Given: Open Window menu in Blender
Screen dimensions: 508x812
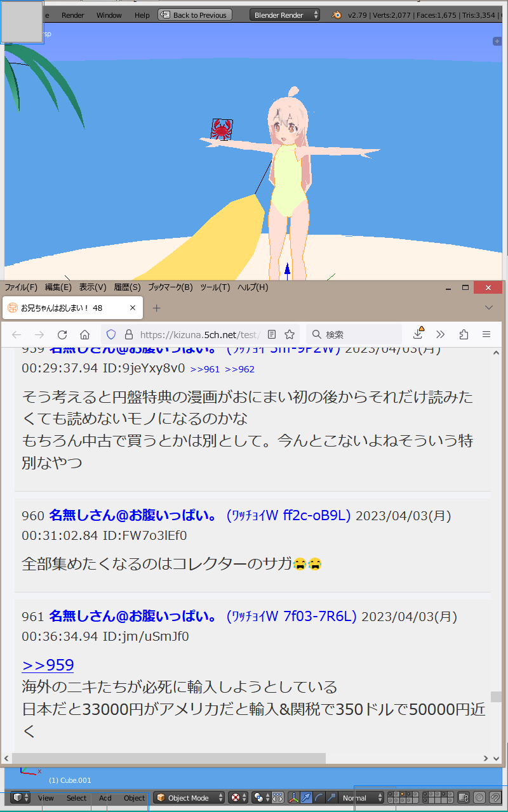Looking at the screenshot, I should [109, 15].
